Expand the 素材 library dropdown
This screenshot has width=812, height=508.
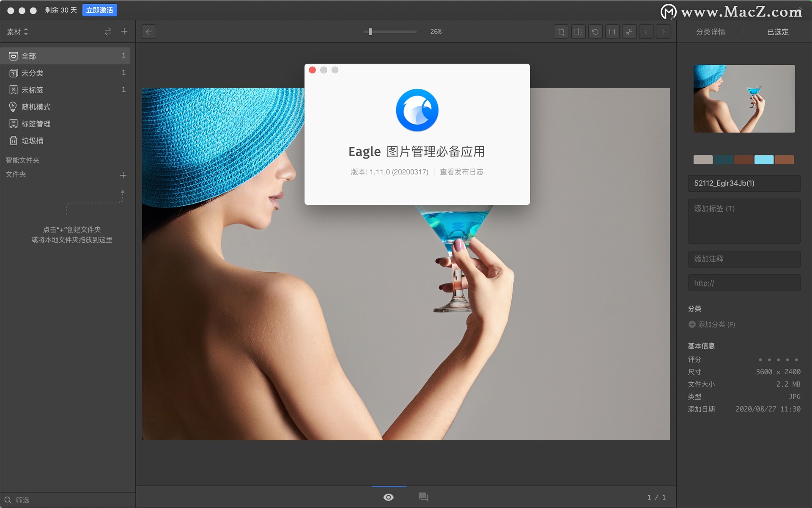coord(17,32)
